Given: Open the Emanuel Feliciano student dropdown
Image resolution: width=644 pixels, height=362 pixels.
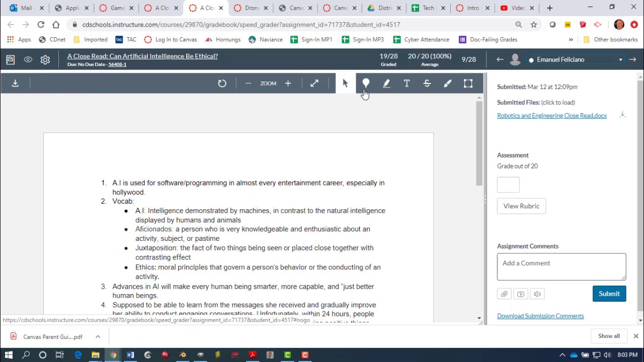Looking at the screenshot, I should click(x=576, y=60).
